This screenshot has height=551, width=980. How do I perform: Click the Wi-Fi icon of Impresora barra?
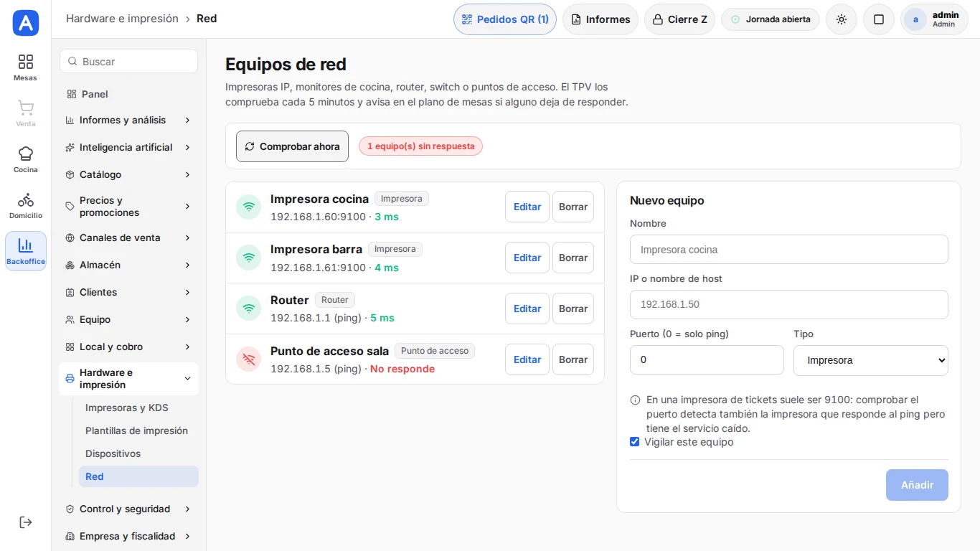coord(249,258)
